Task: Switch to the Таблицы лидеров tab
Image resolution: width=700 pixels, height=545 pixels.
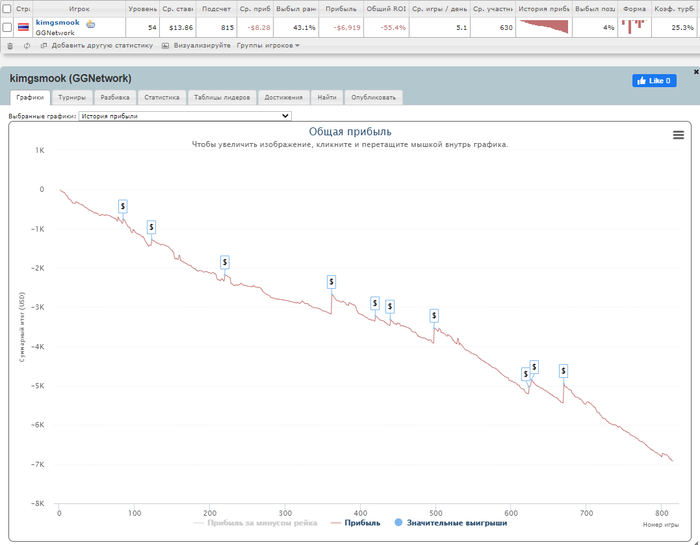Action: [222, 97]
